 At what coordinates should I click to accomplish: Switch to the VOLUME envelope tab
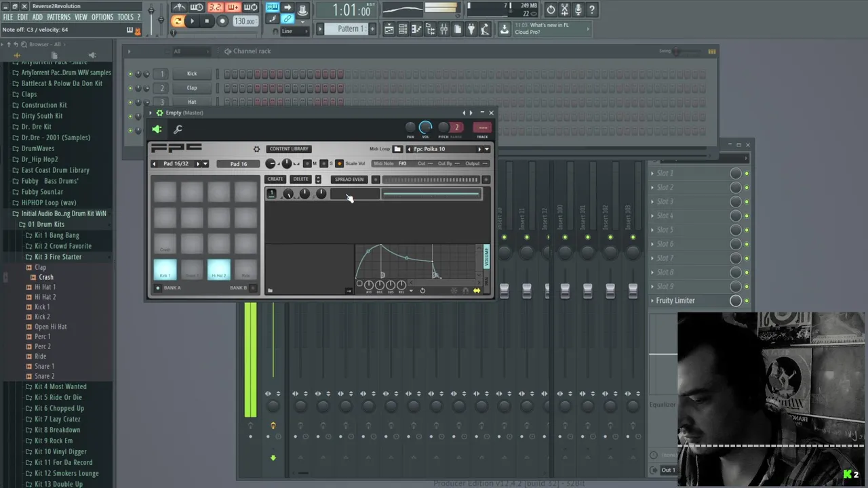[x=486, y=257]
